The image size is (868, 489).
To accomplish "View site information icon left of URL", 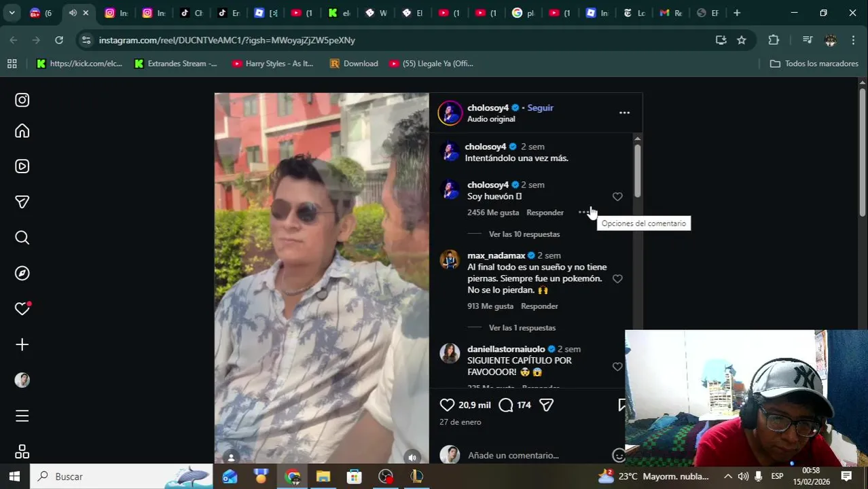I will click(86, 40).
